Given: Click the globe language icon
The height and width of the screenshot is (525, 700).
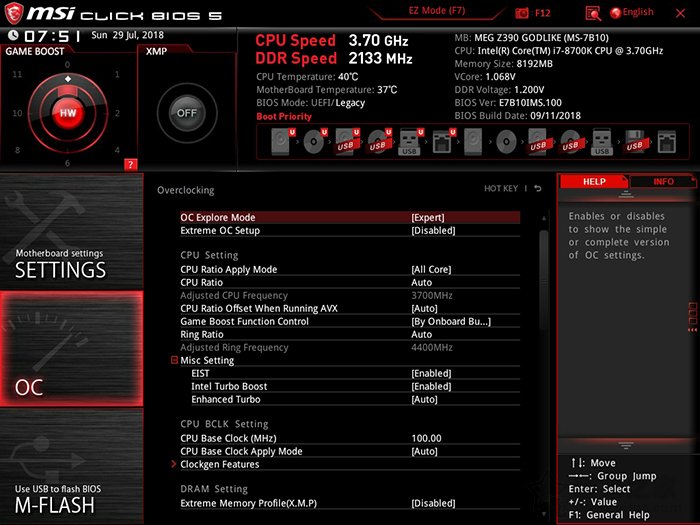Looking at the screenshot, I should tap(615, 13).
